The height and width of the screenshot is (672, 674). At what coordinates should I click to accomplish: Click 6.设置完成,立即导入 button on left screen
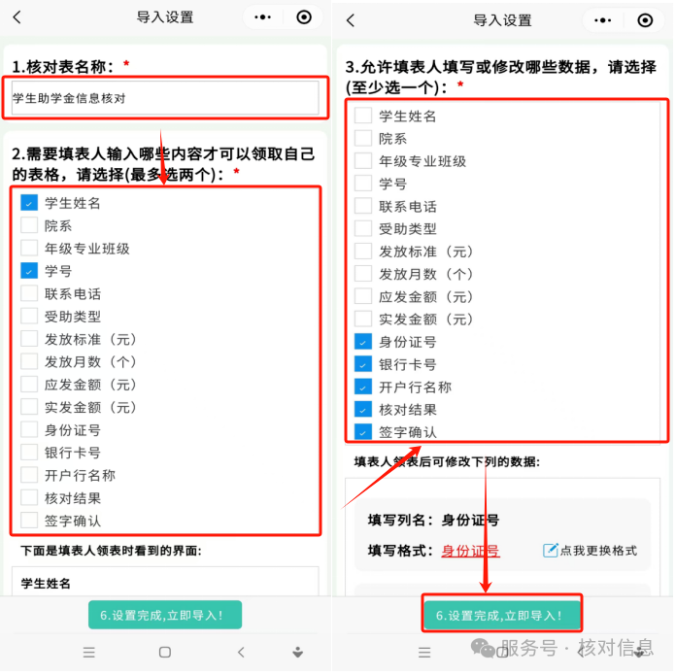point(165,615)
